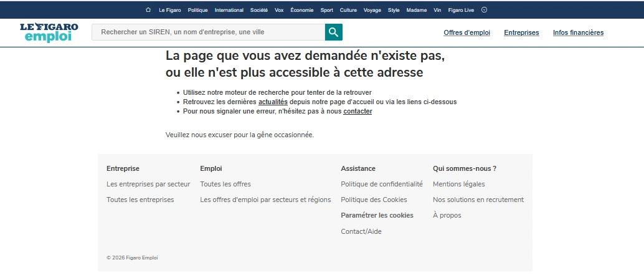Focus the SIREN company search field

tap(208, 32)
